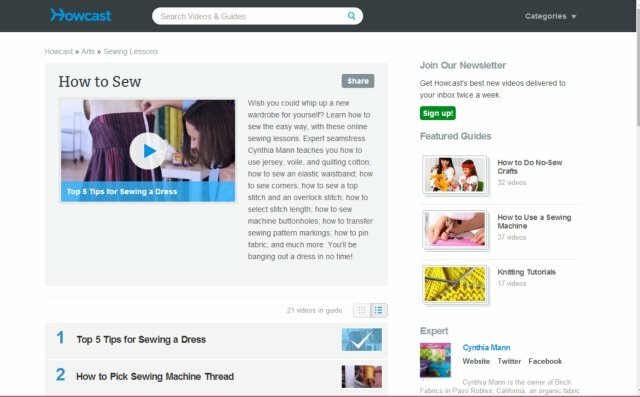Switch to list view
Screen dimensions: 640x397
point(379,311)
